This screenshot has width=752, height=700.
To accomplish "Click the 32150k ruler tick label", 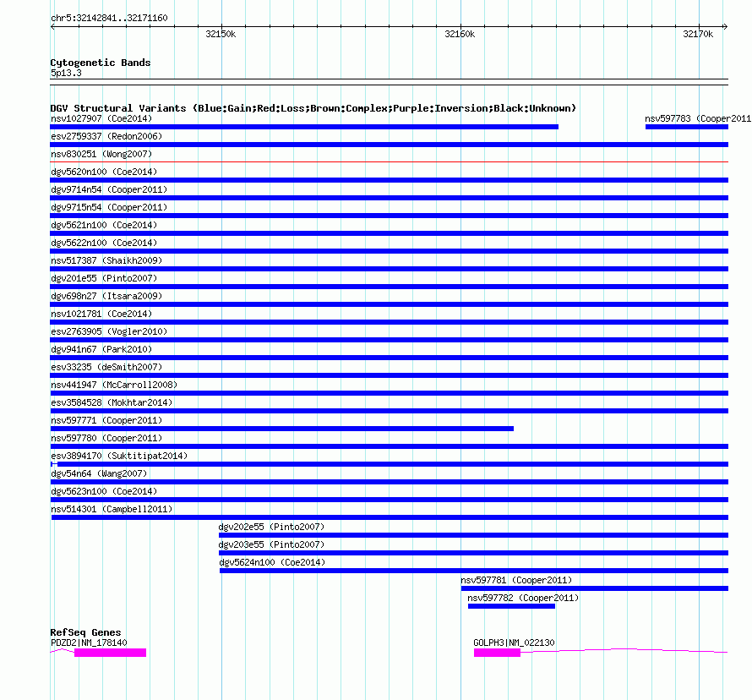I will (221, 34).
